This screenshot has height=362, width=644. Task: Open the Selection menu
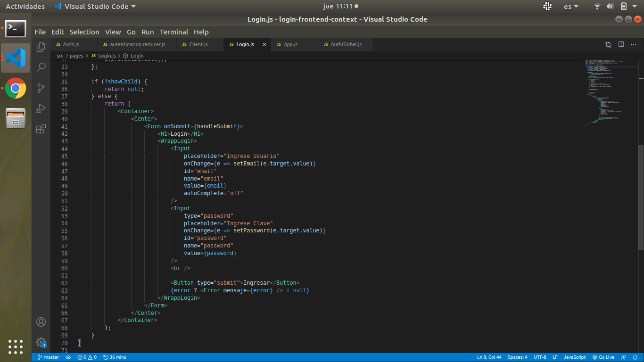point(84,32)
